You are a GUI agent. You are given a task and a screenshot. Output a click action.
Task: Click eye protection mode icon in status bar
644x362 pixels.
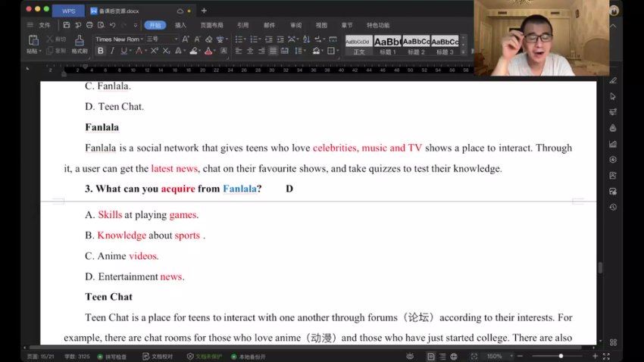click(x=410, y=356)
